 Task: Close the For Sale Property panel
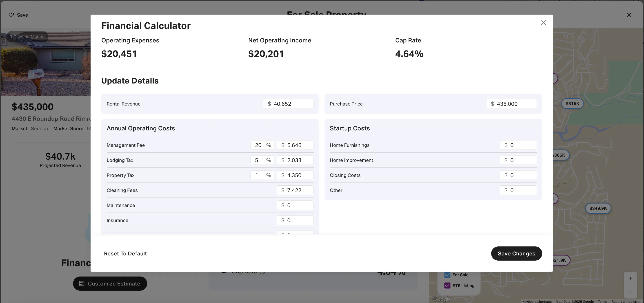coord(629,15)
